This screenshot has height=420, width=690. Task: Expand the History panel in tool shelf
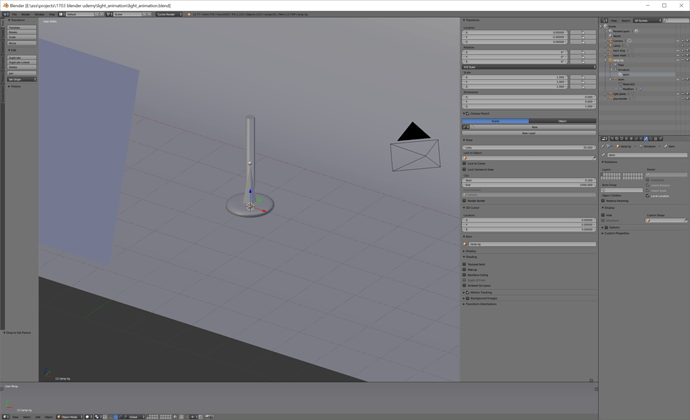pos(14,86)
